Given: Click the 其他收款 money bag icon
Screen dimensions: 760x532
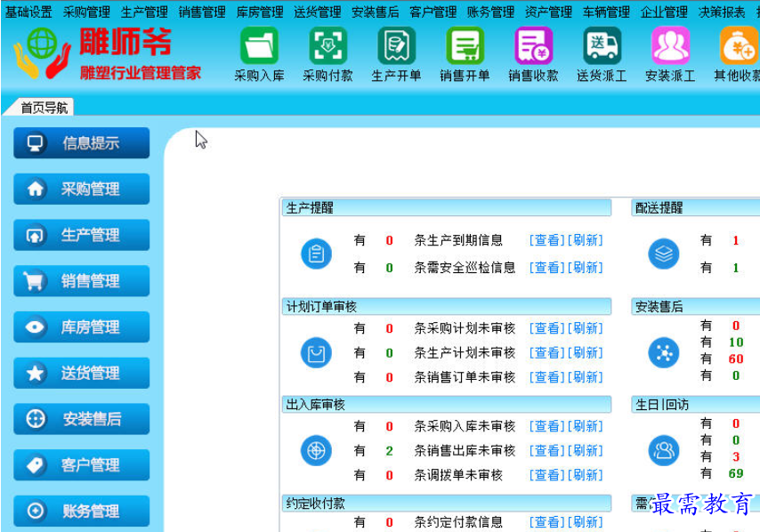Looking at the screenshot, I should [738, 46].
